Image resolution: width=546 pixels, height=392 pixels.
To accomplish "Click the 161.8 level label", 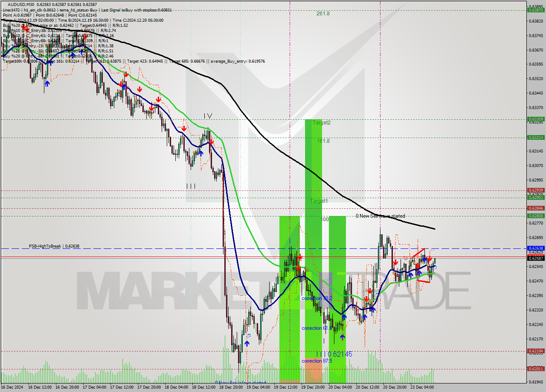I will pyautogui.click(x=323, y=141).
